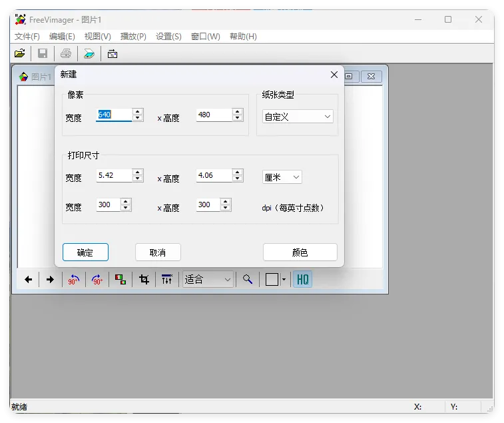Click the scanner acquire icon

(89, 53)
